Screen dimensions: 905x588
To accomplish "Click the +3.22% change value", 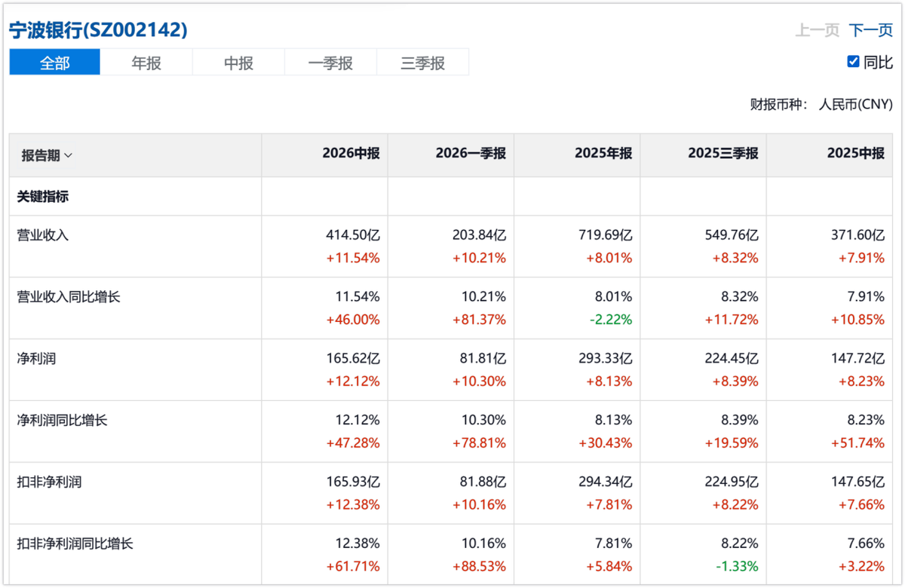I will (x=862, y=566).
